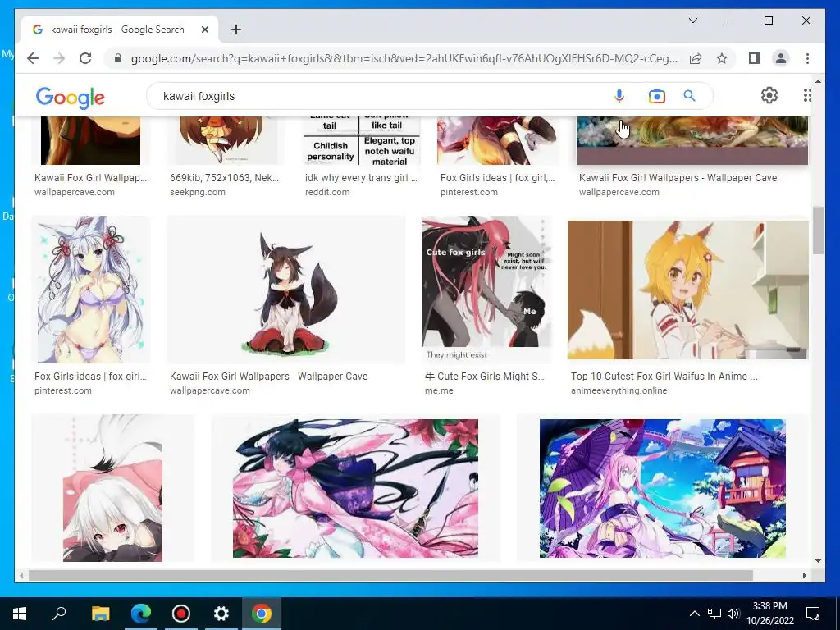Viewport: 840px width, 630px height.
Task: Open me.me source link
Action: tap(440, 390)
